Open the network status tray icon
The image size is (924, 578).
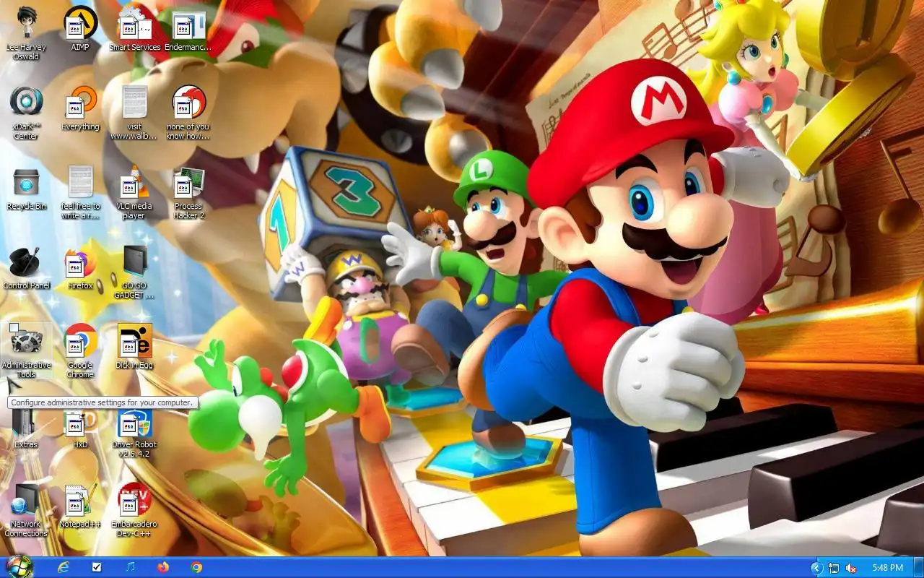click(x=834, y=568)
